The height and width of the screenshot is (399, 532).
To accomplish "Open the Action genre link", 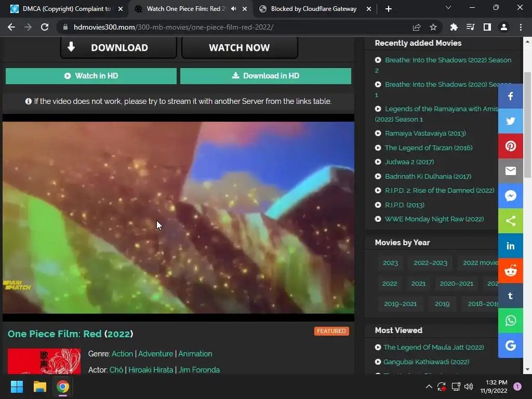I will tap(122, 353).
